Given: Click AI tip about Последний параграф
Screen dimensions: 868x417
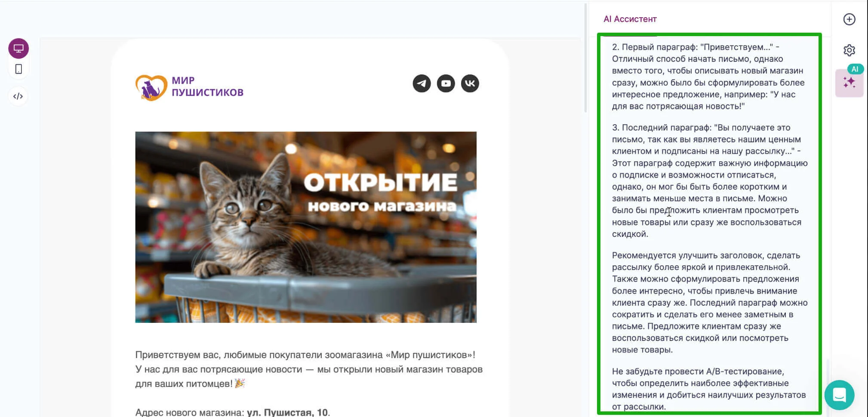Looking at the screenshot, I should (x=708, y=181).
